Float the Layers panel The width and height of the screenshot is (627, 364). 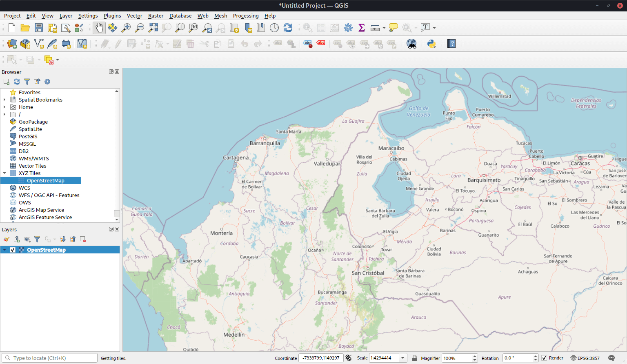(x=111, y=229)
